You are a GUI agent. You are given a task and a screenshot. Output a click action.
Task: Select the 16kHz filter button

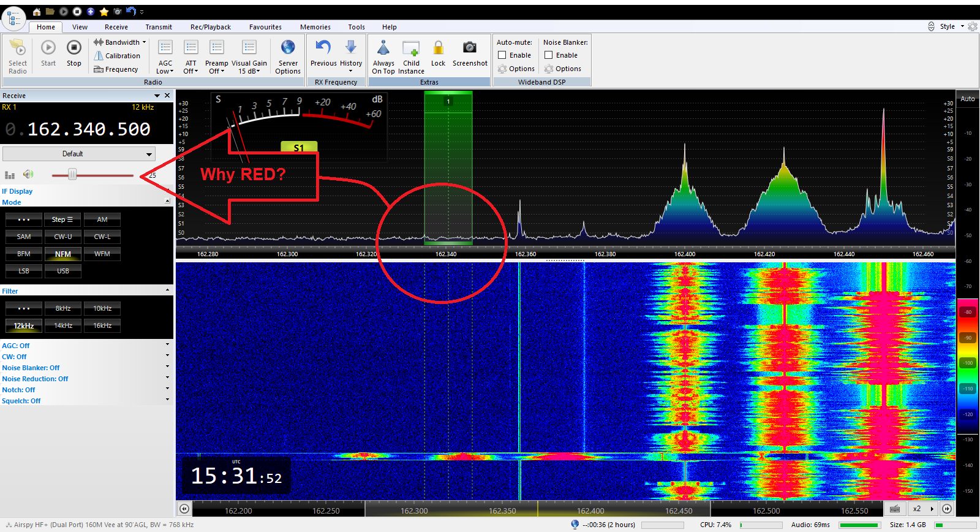pyautogui.click(x=102, y=325)
